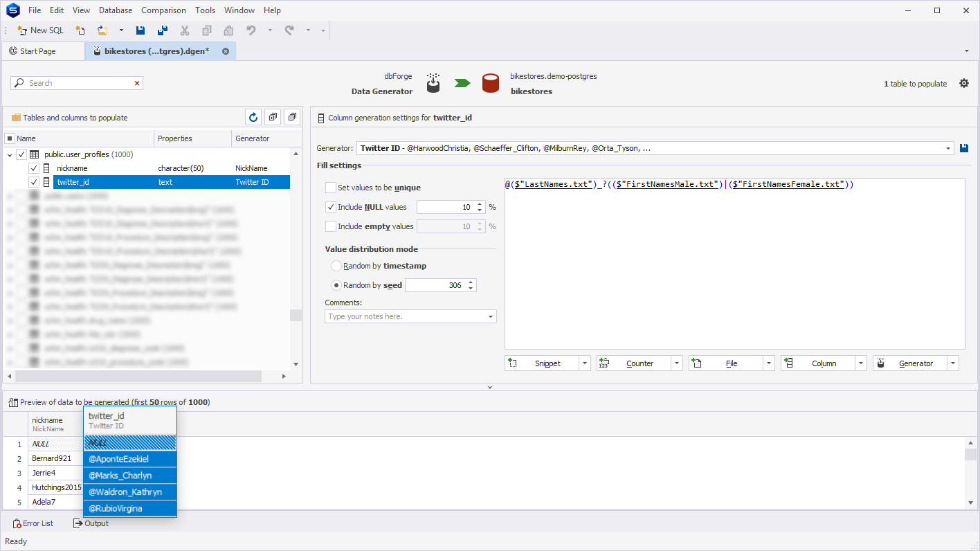Click the Snippet button
This screenshot has width=980, height=551.
click(541, 363)
